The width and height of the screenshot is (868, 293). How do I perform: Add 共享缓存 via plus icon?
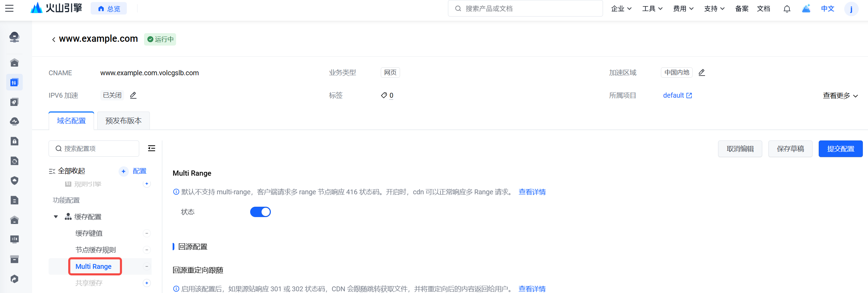click(x=147, y=283)
